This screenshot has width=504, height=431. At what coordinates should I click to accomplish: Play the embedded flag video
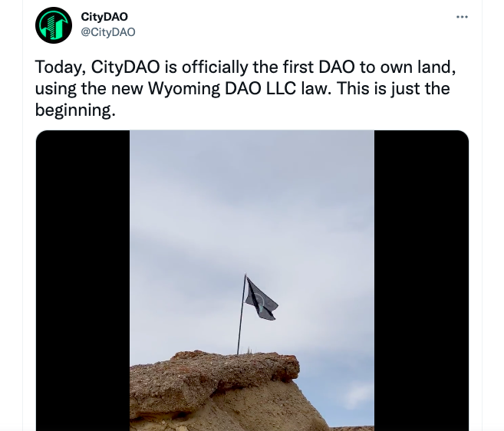pyautogui.click(x=252, y=281)
